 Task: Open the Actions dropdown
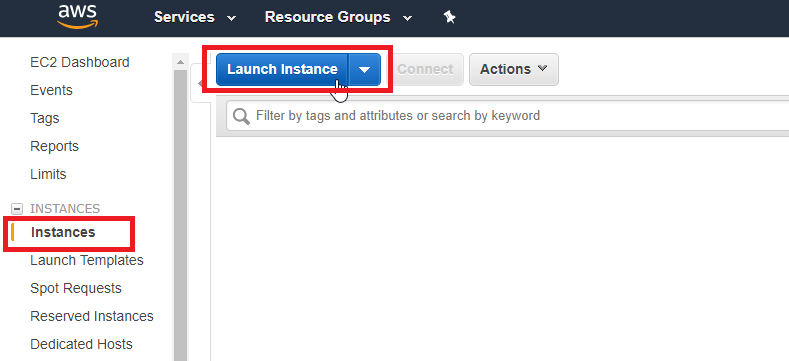(514, 69)
